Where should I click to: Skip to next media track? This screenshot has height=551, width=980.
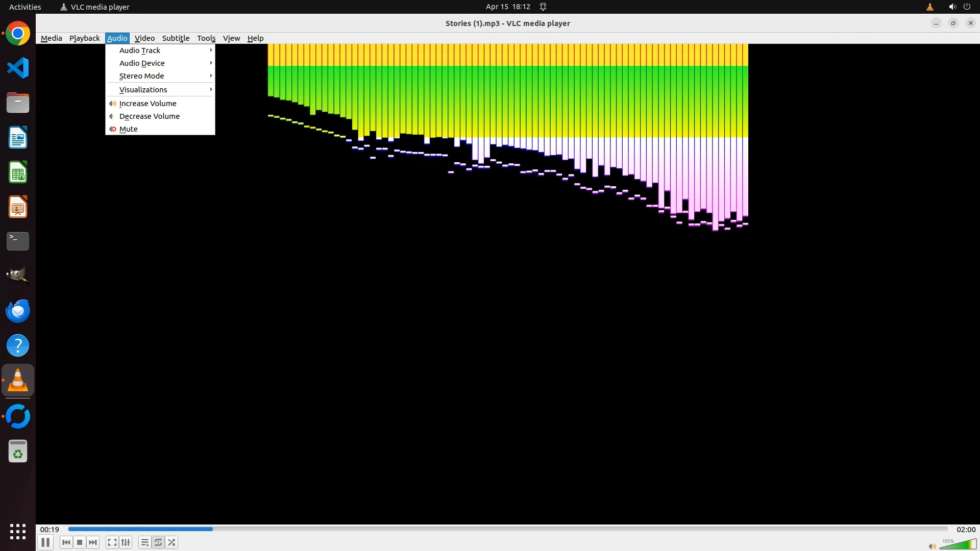point(93,542)
